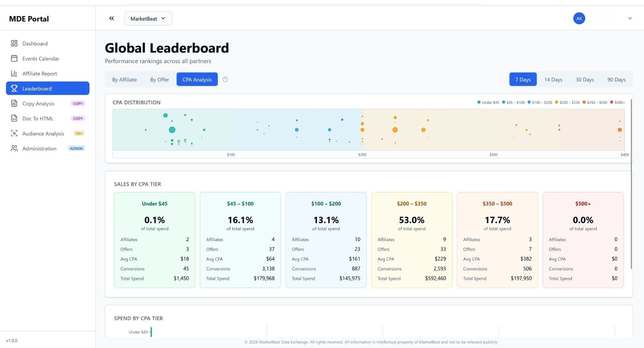Expand the user account menu chevron
The image size is (644, 348).
pos(630,18)
